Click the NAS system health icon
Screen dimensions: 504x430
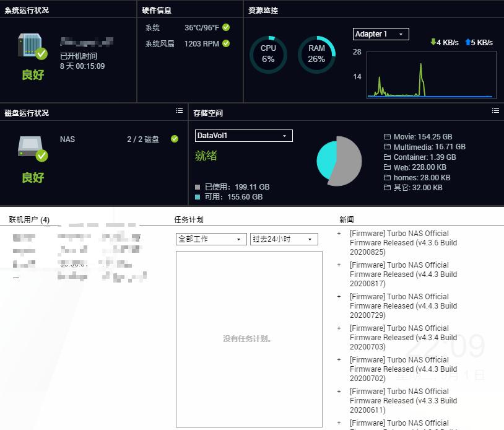pyautogui.click(x=32, y=46)
